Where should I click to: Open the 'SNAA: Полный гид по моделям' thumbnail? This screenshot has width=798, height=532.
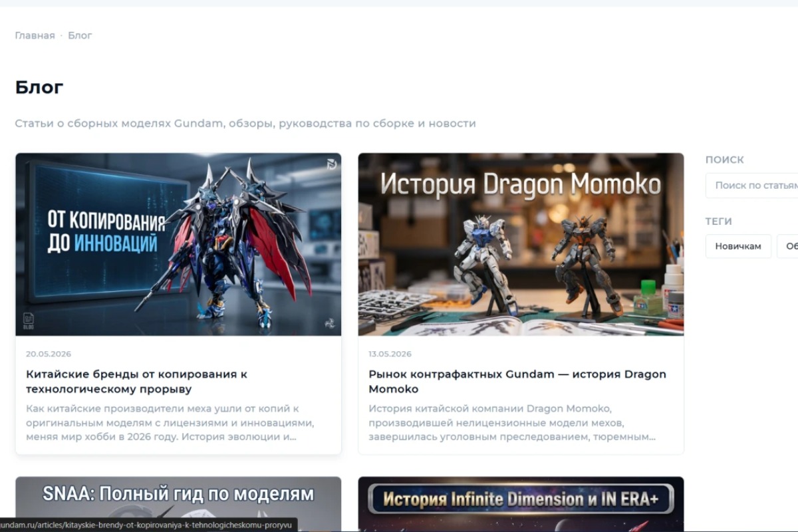[x=178, y=504]
